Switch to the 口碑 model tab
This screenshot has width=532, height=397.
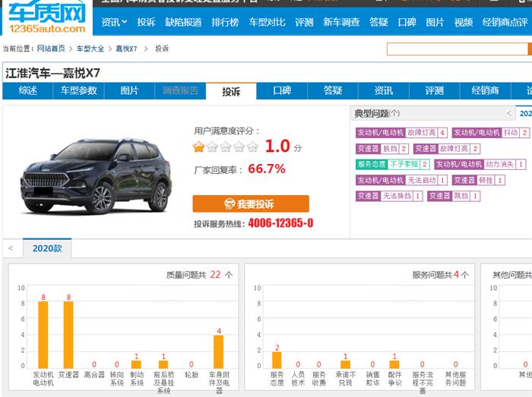(282, 91)
